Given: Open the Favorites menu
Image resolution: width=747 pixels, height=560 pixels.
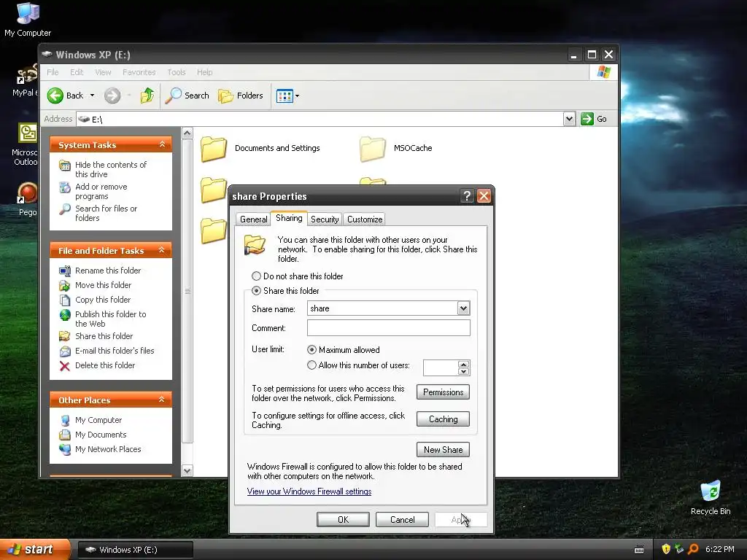Looking at the screenshot, I should [x=139, y=72].
